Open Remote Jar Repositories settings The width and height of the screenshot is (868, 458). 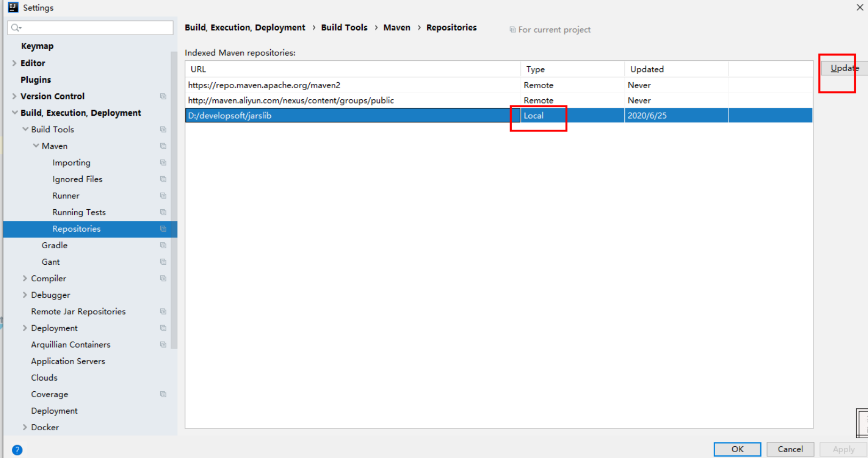coord(78,312)
